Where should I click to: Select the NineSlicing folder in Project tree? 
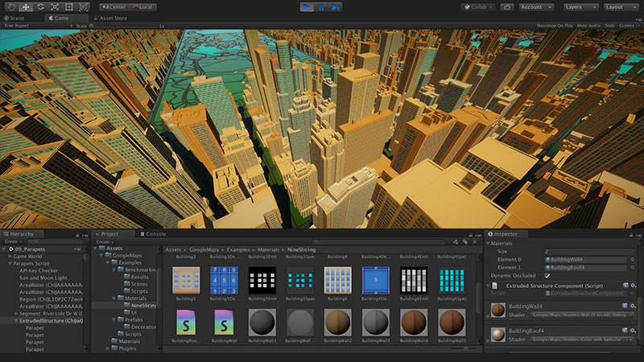point(142,306)
